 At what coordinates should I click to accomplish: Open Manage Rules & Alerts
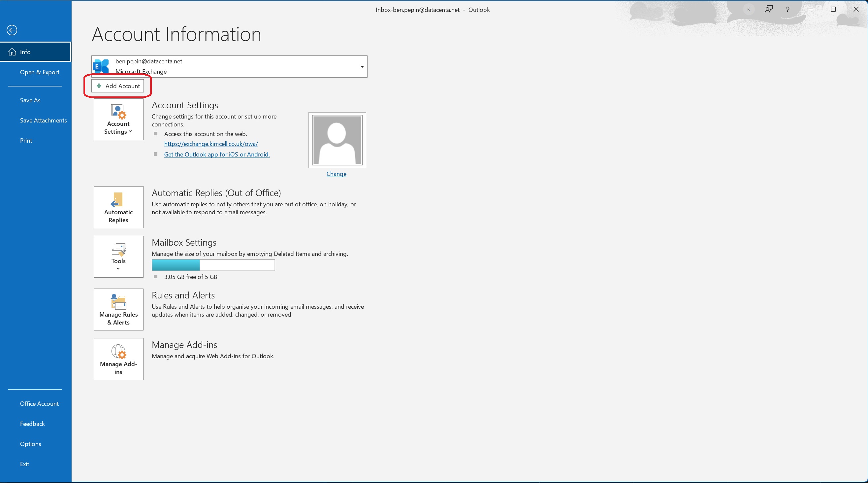(x=119, y=310)
